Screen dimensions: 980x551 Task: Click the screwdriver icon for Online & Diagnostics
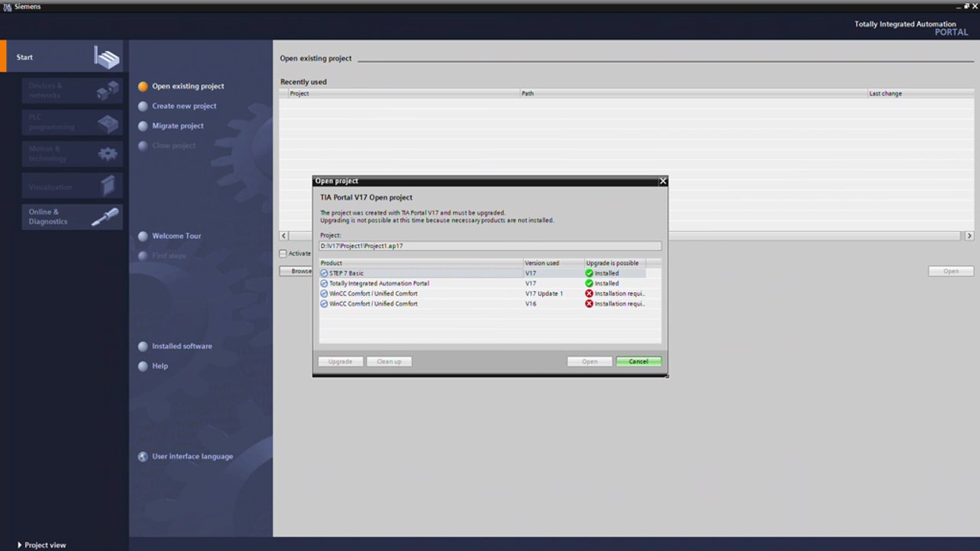pos(105,217)
